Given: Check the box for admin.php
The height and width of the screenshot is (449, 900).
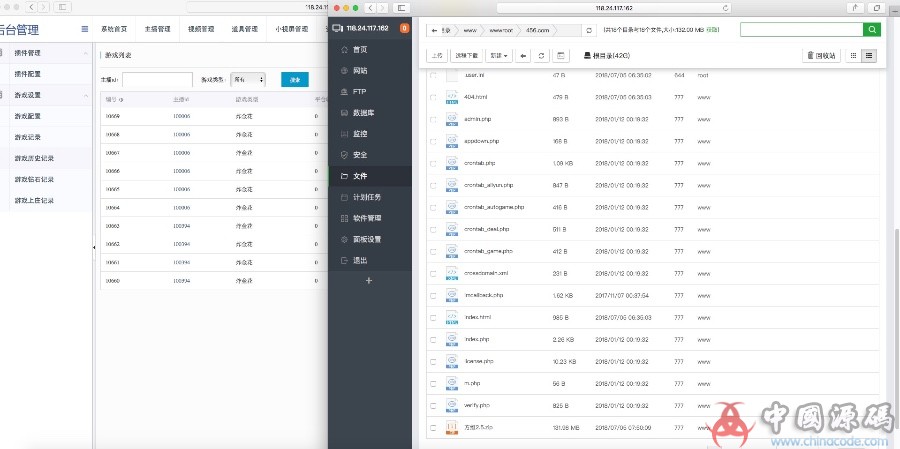Looking at the screenshot, I should (433, 119).
